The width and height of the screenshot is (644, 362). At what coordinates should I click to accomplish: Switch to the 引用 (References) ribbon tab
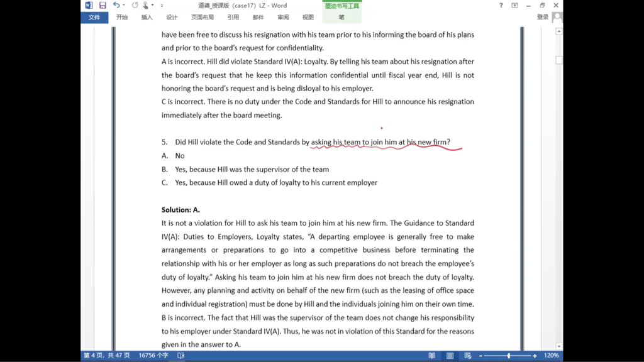233,17
